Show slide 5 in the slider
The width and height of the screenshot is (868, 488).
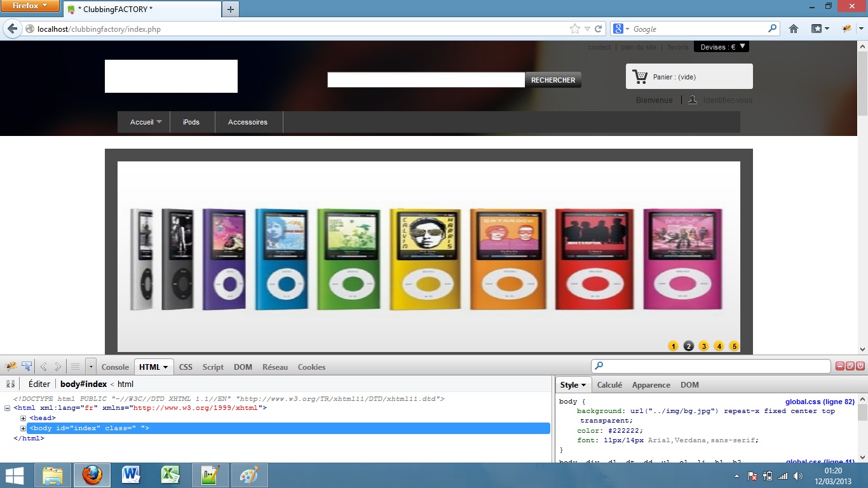pyautogui.click(x=734, y=346)
